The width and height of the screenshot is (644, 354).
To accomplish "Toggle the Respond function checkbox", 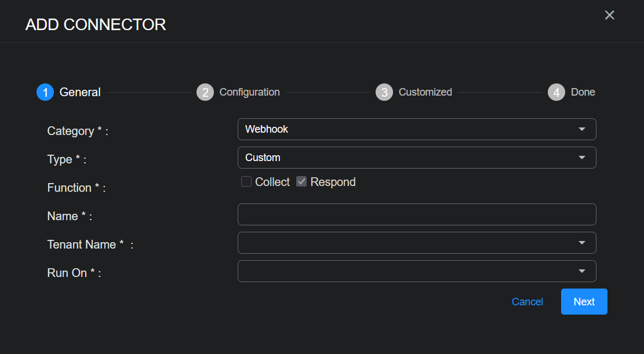I will coord(301,182).
